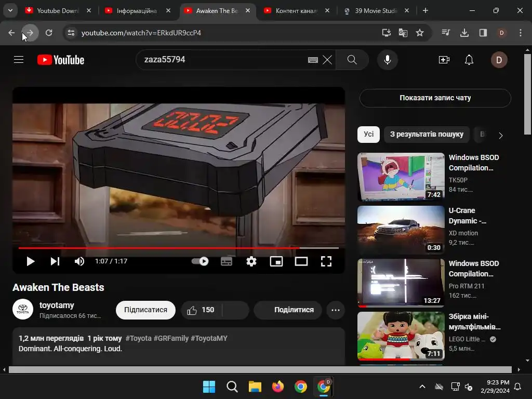Toggle subtitles in the player
Image resolution: width=532 pixels, height=399 pixels.
(x=227, y=261)
